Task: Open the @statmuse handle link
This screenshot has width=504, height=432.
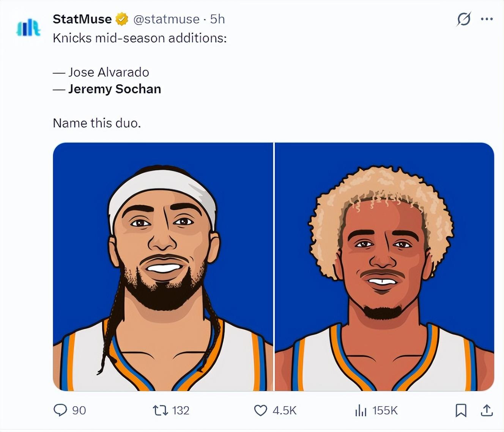Action: pos(166,19)
